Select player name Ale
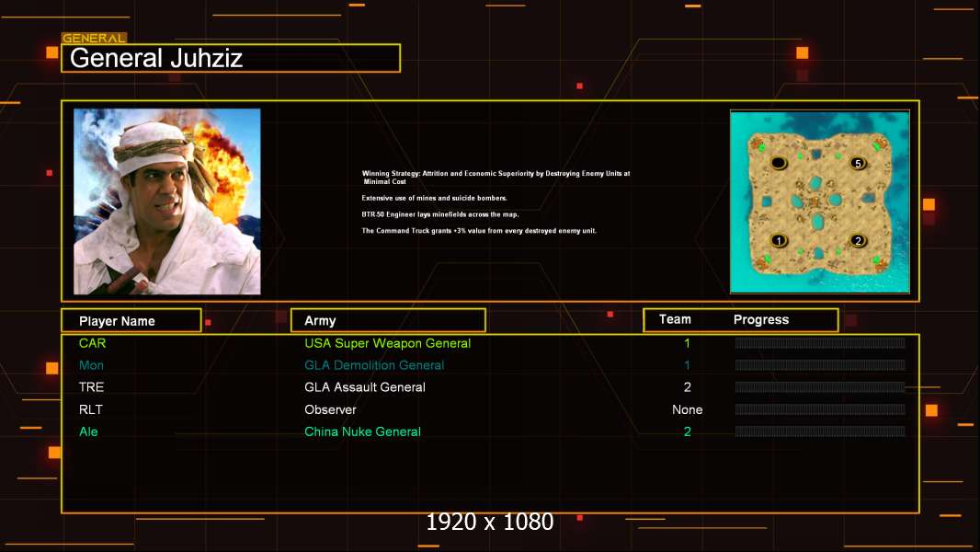The height and width of the screenshot is (552, 980). point(88,432)
